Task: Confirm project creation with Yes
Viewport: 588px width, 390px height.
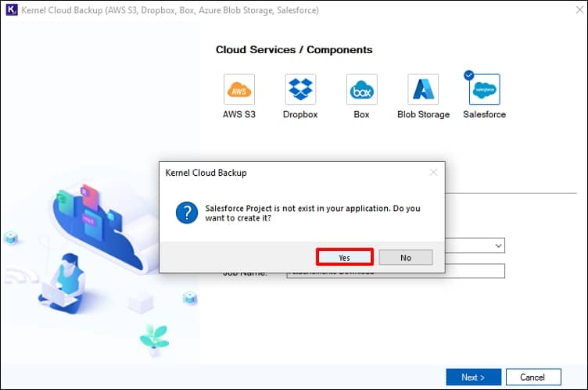Action: [345, 258]
